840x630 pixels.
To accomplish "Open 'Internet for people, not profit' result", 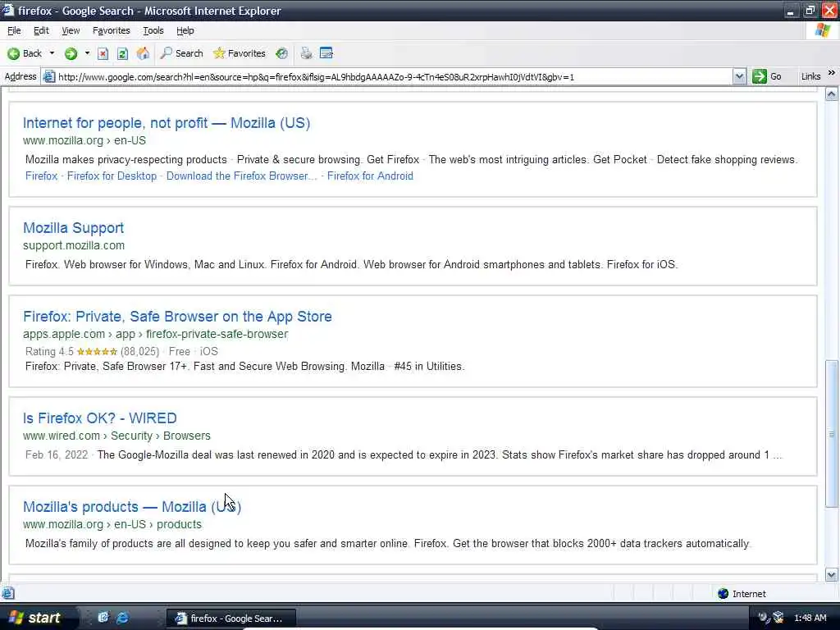I will [166, 123].
